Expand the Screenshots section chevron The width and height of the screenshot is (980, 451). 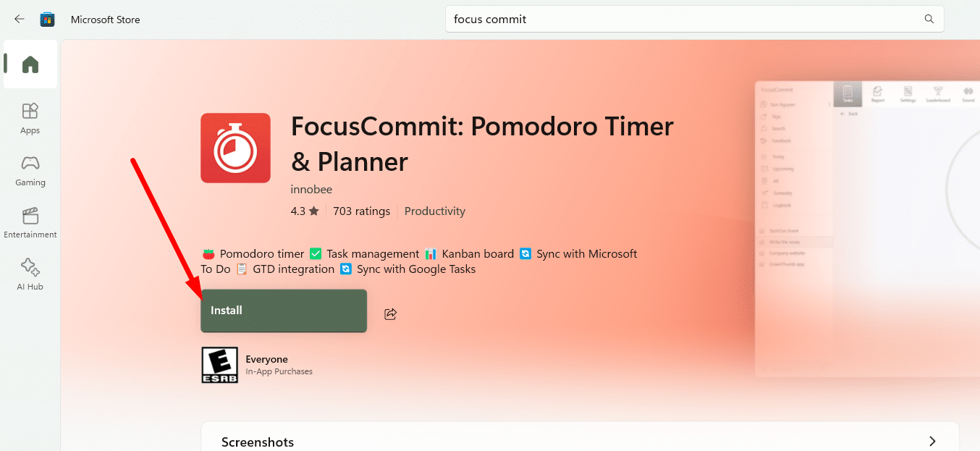click(x=932, y=441)
